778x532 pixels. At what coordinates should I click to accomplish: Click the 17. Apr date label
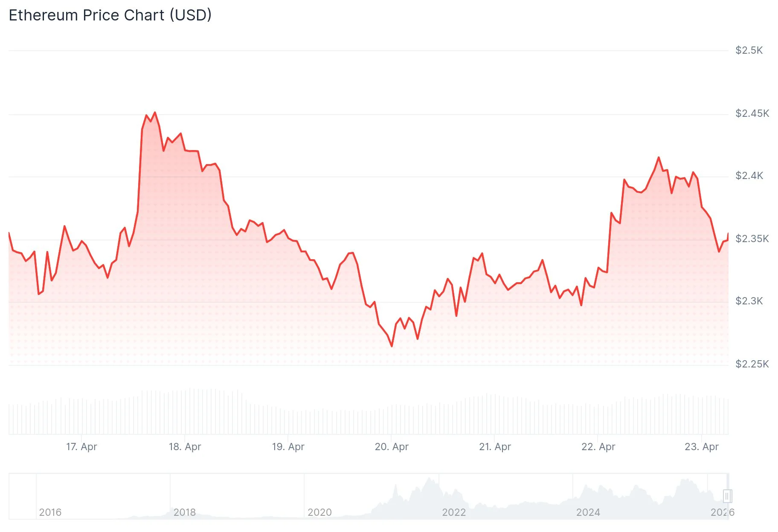click(x=81, y=447)
